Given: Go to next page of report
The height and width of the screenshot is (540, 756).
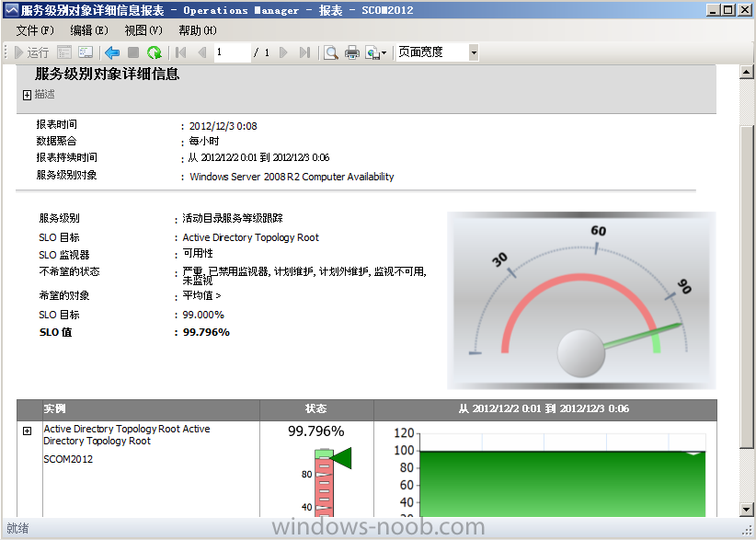Looking at the screenshot, I should coord(283,52).
